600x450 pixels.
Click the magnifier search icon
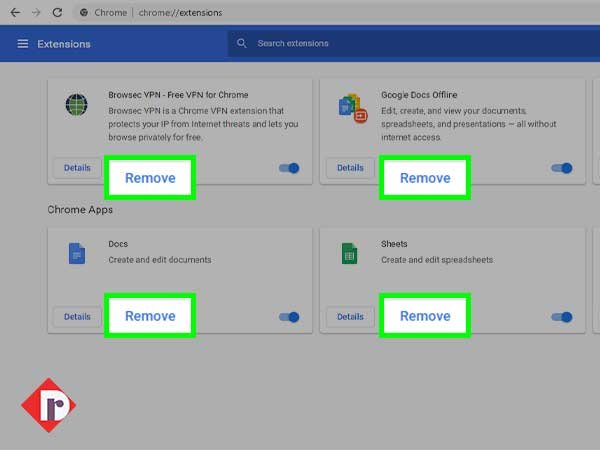pyautogui.click(x=241, y=43)
